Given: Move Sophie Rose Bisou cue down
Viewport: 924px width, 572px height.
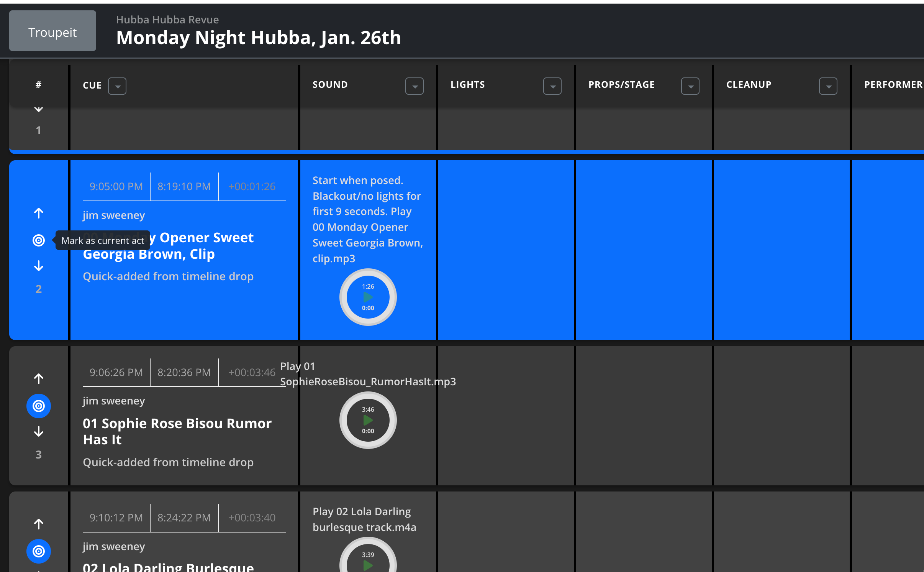Looking at the screenshot, I should tap(38, 432).
